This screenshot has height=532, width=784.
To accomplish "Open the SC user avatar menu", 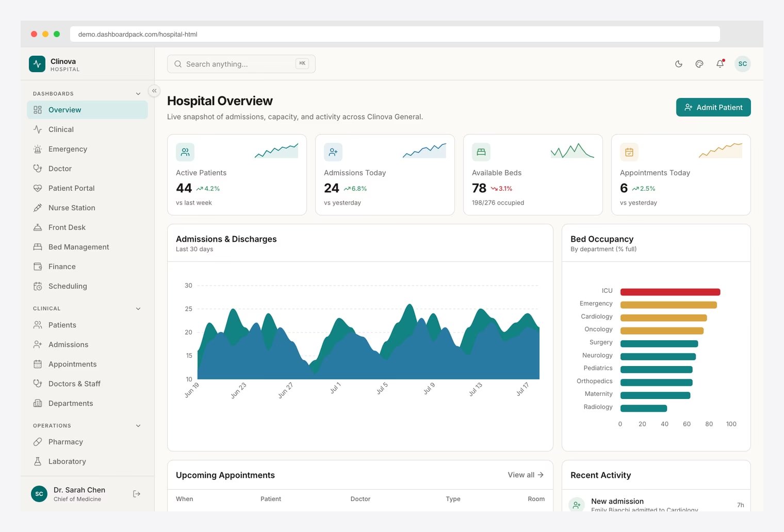I will pos(743,64).
